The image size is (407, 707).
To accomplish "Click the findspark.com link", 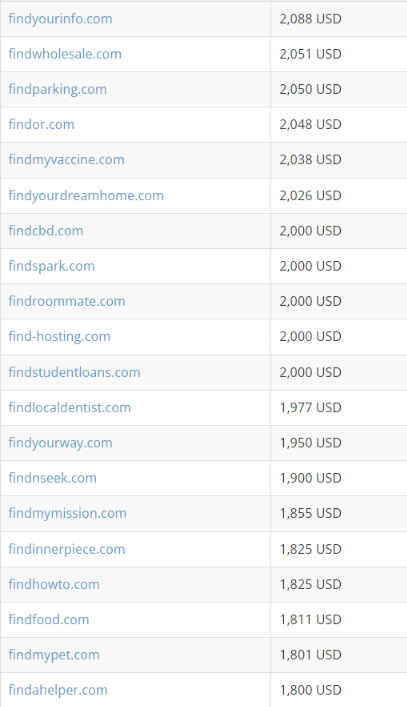I will pyautogui.click(x=52, y=266).
